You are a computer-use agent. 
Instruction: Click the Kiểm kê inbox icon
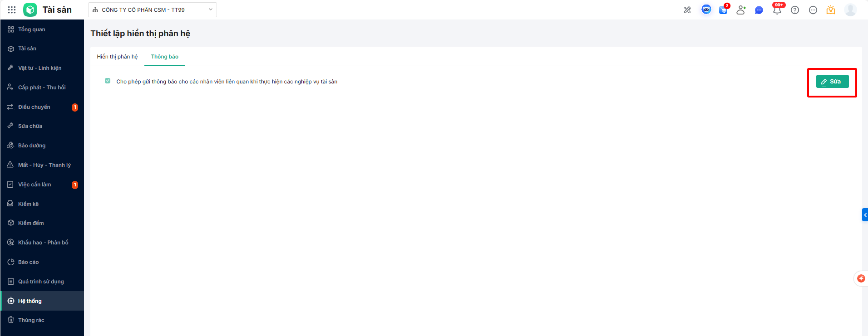(11, 204)
